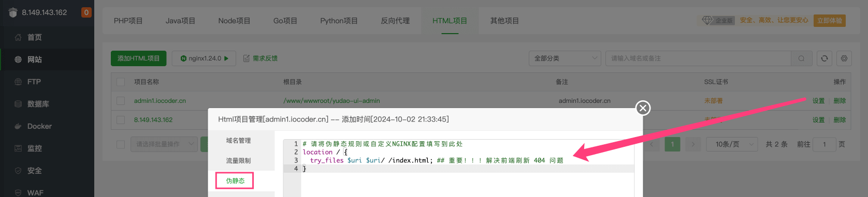Focus the domain search input field

(698, 58)
